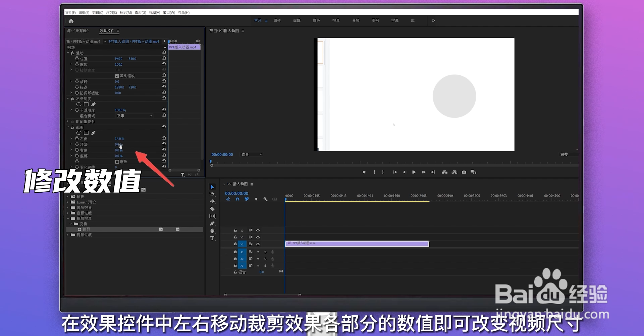Screen dimensions: 644x336
Task: Open playback resolution 完整 dropdown
Action: (x=569, y=154)
